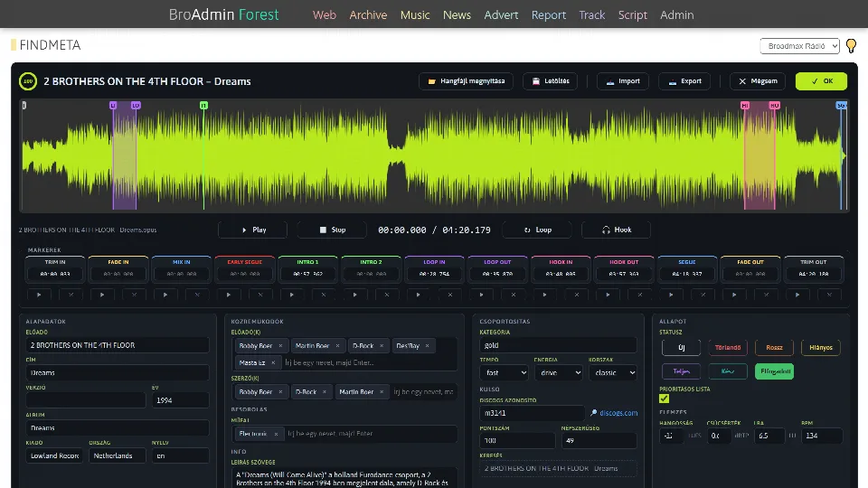Click the Hangfájl megnyitása button
The width and height of the screenshot is (868, 488).
coord(467,81)
